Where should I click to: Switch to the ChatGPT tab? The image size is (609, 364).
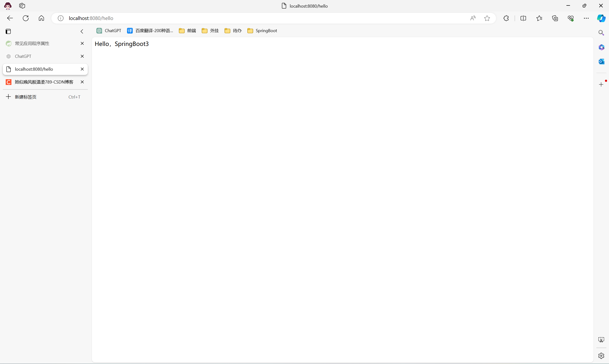(23, 56)
